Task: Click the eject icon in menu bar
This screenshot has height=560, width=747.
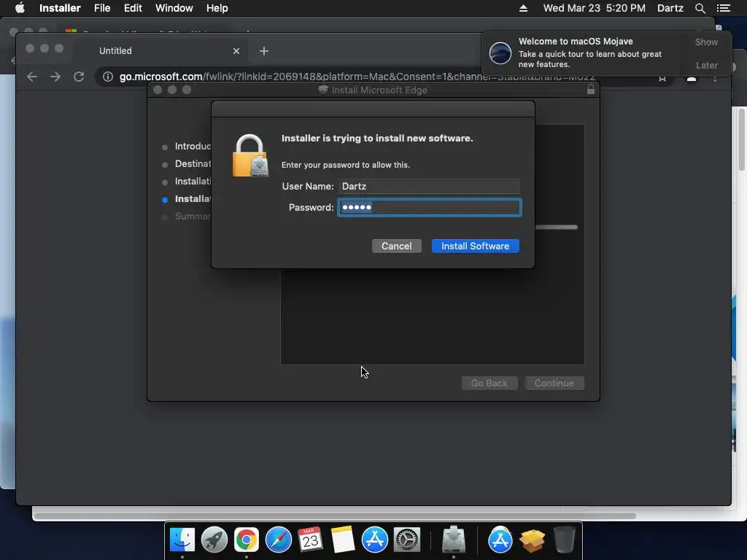Action: (x=523, y=8)
